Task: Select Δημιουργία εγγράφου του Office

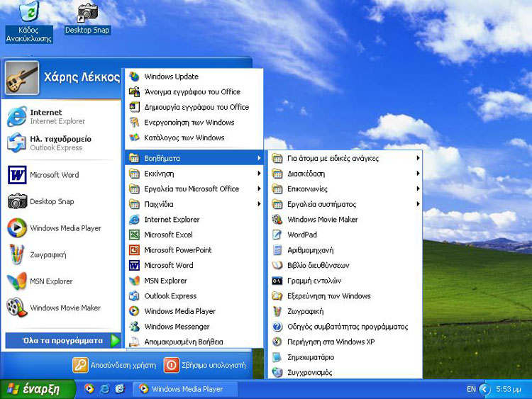Action: pos(194,107)
